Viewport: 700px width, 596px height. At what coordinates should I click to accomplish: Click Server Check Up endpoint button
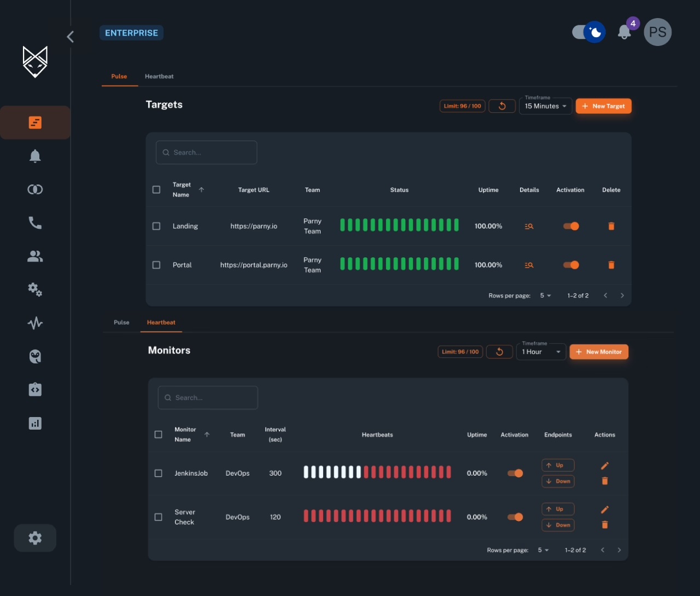point(558,509)
